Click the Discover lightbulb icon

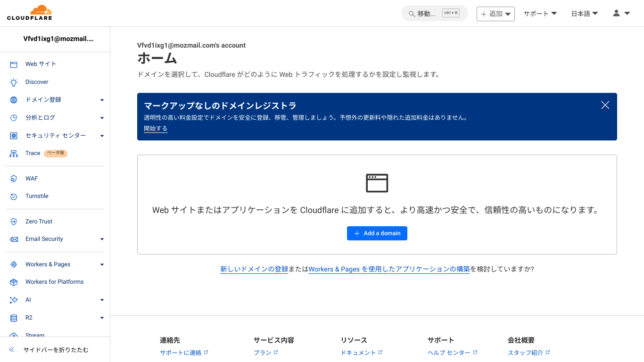point(14,82)
